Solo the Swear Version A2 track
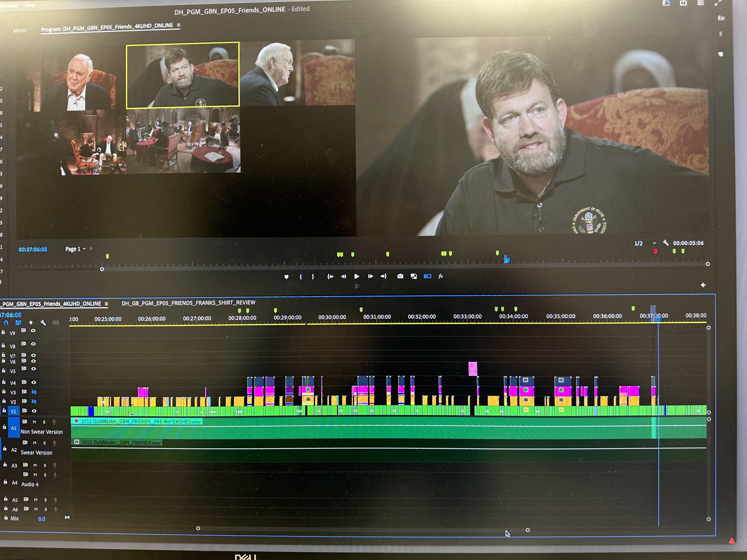Viewport: 747px width, 560px height. tap(45, 443)
